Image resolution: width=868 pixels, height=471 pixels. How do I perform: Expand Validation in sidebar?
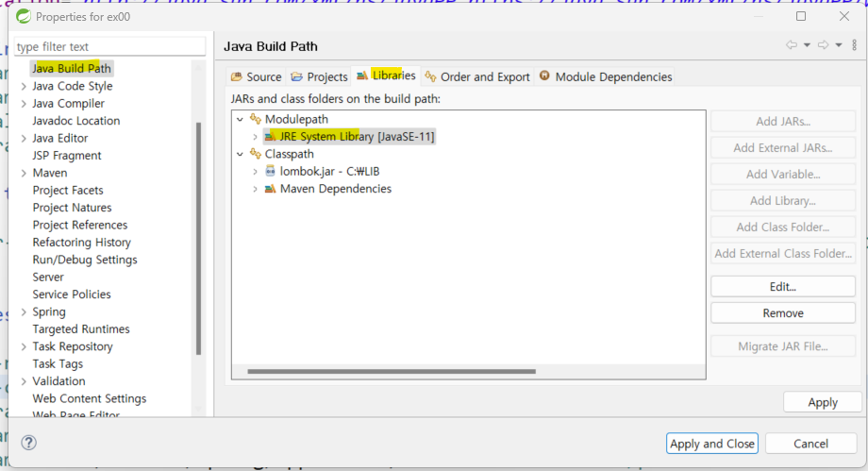pyautogui.click(x=24, y=381)
